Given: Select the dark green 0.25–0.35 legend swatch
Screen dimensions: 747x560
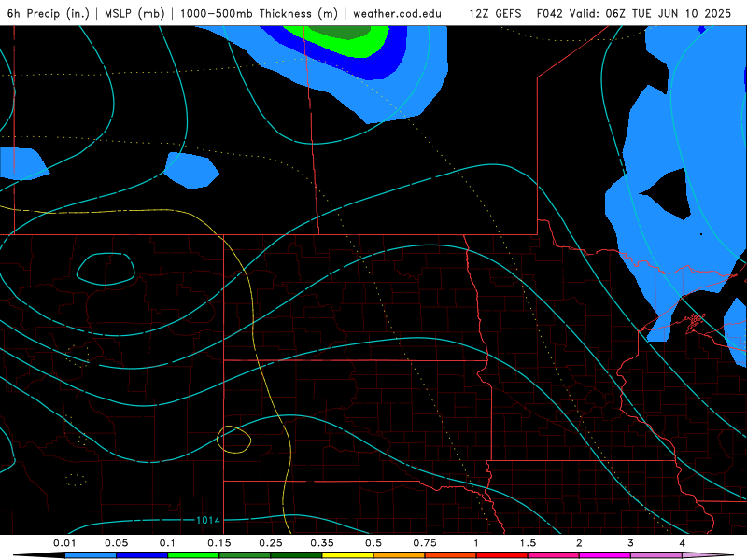Looking at the screenshot, I should [296, 555].
